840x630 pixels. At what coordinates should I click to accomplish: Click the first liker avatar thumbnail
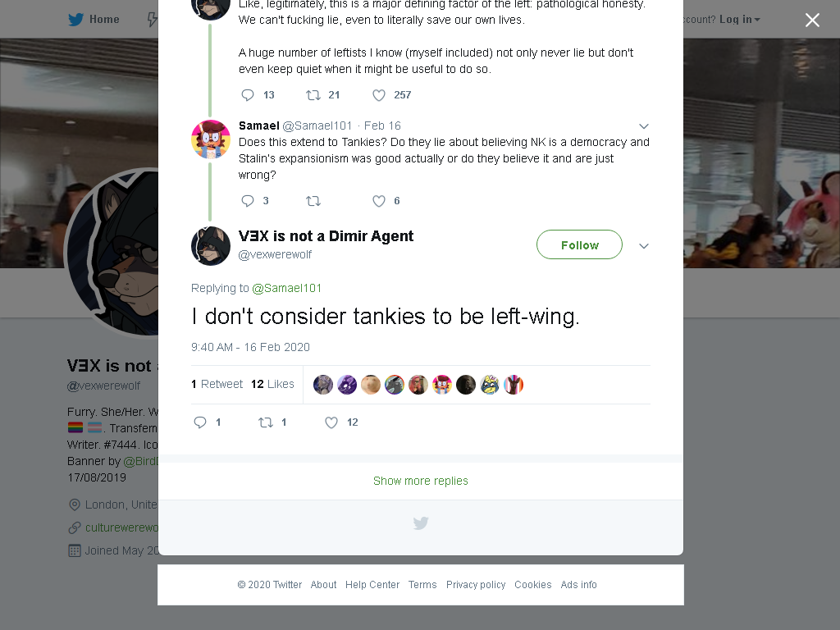(323, 385)
